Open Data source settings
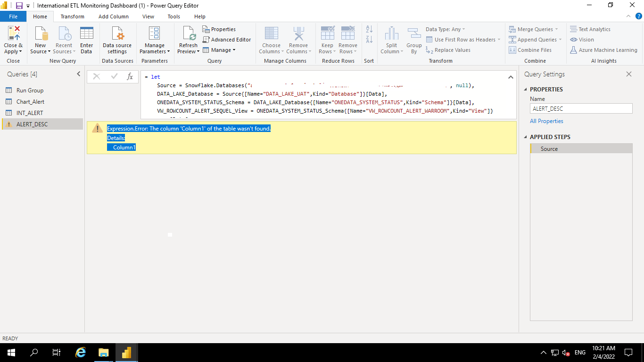 pyautogui.click(x=117, y=42)
